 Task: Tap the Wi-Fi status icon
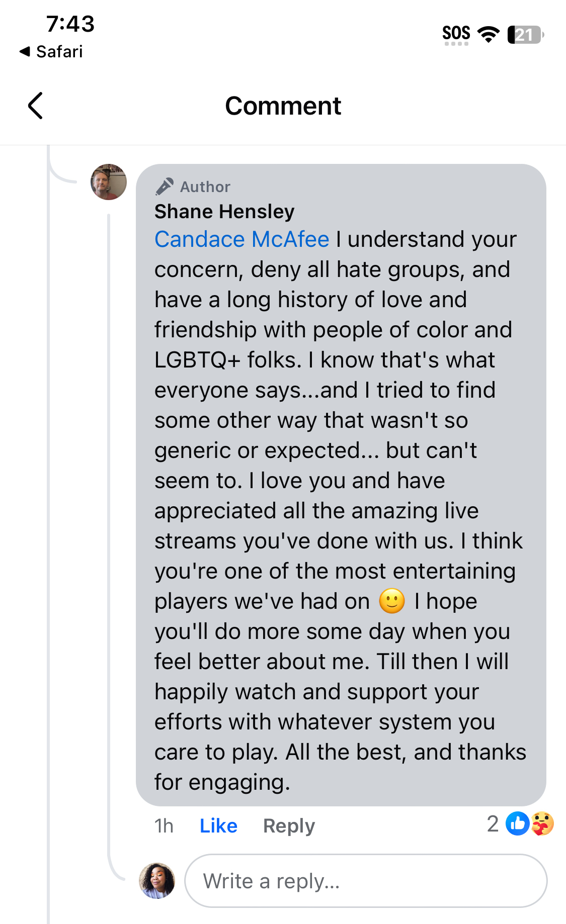[x=488, y=34]
